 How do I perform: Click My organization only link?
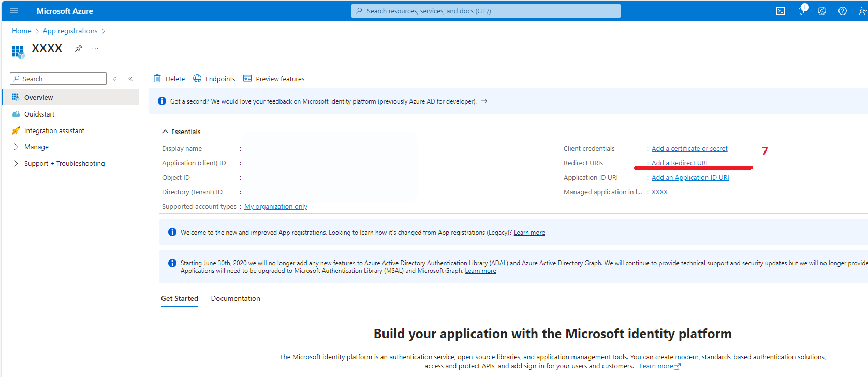(276, 206)
